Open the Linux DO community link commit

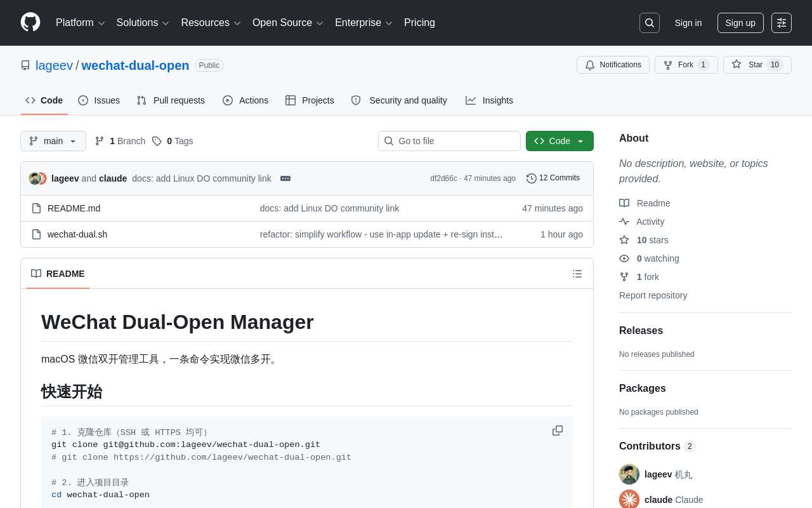202,178
